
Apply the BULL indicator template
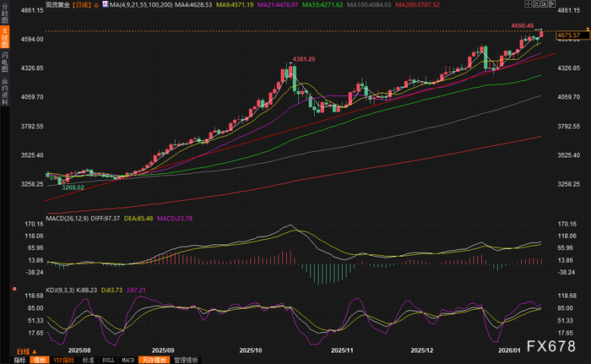(108, 361)
